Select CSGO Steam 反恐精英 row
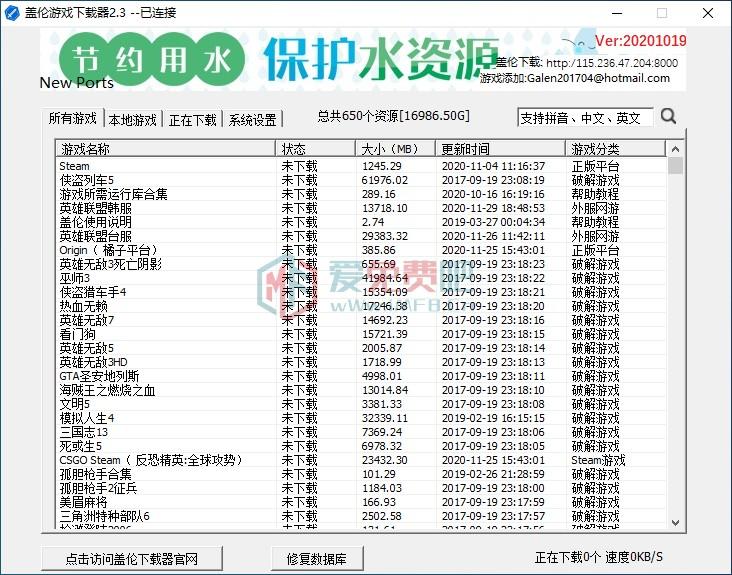732x575 pixels. pyautogui.click(x=361, y=460)
